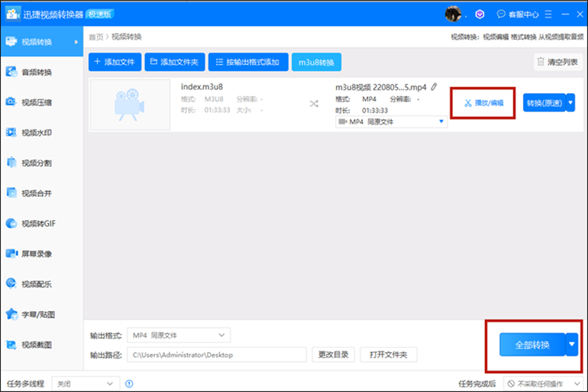Image resolution: width=588 pixels, height=392 pixels.
Task: Open 客服中心 chat support
Action: (x=518, y=15)
